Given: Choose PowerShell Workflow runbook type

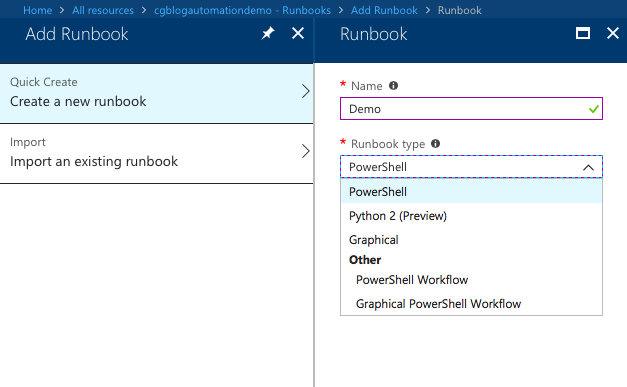Looking at the screenshot, I should [x=471, y=280].
